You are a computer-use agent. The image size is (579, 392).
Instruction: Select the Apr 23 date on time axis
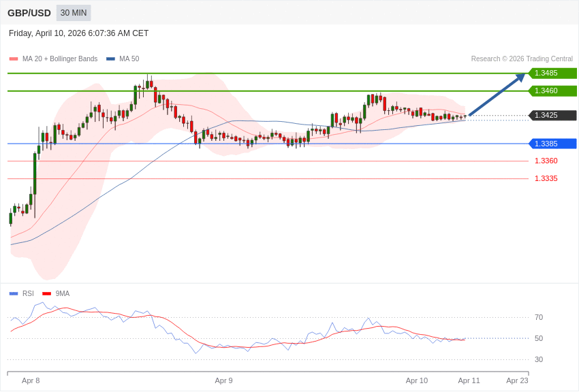click(x=517, y=380)
